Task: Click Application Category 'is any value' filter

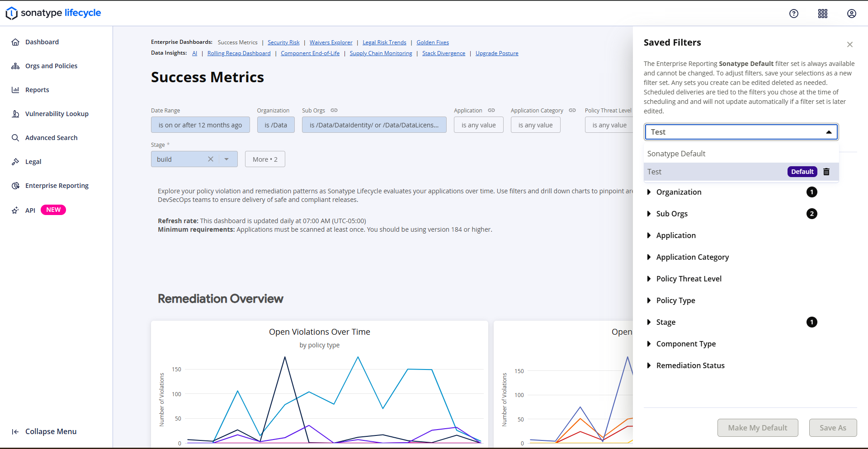Action: 536,125
